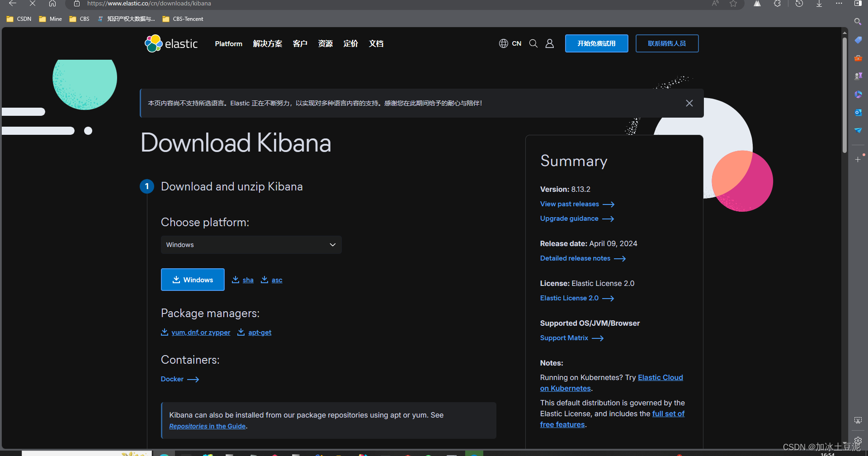Expand the Choose platform Windows dropdown
This screenshot has width=868, height=456.
(251, 245)
